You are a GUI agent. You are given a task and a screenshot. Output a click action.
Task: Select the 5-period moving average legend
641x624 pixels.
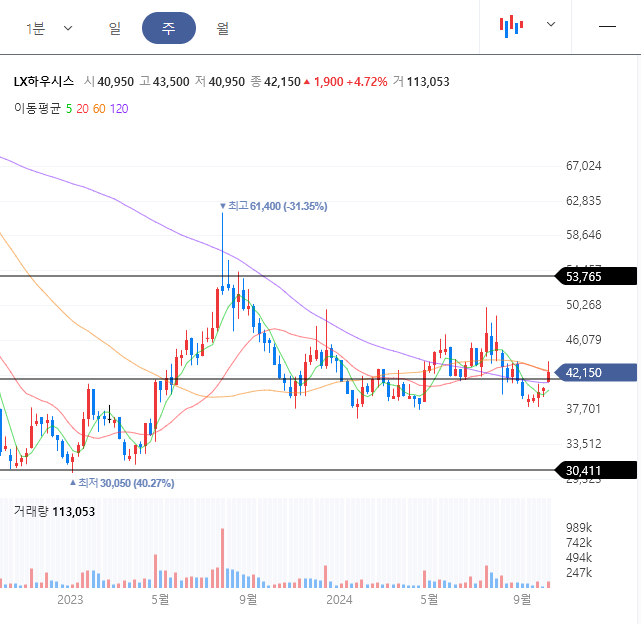(69, 109)
